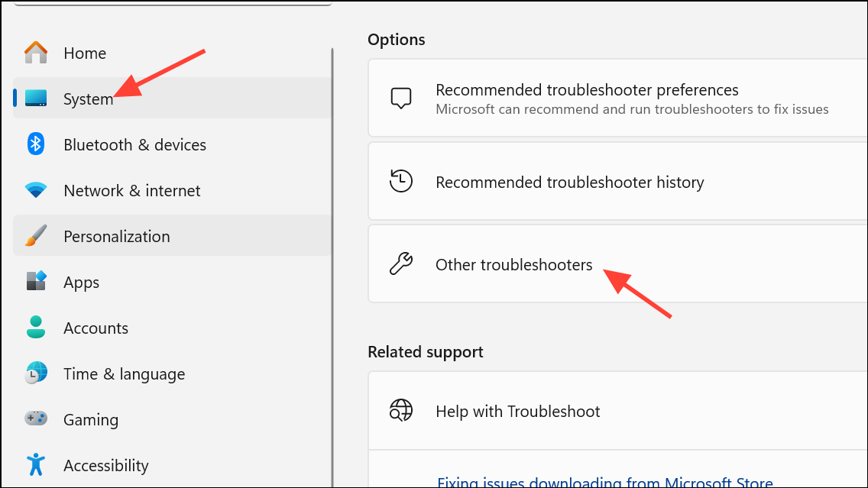Open Fixing issues downloading from Microsoft Store link
Screen dimensions: 868x488
point(604,482)
